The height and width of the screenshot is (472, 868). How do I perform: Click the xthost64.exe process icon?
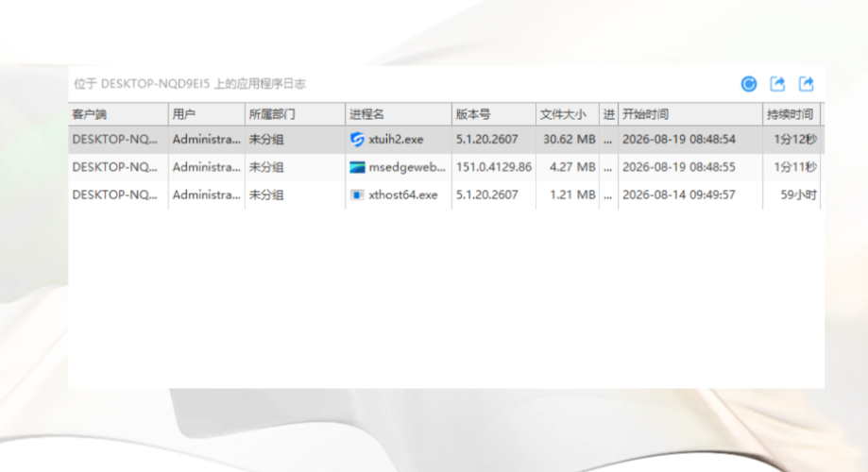pos(357,194)
